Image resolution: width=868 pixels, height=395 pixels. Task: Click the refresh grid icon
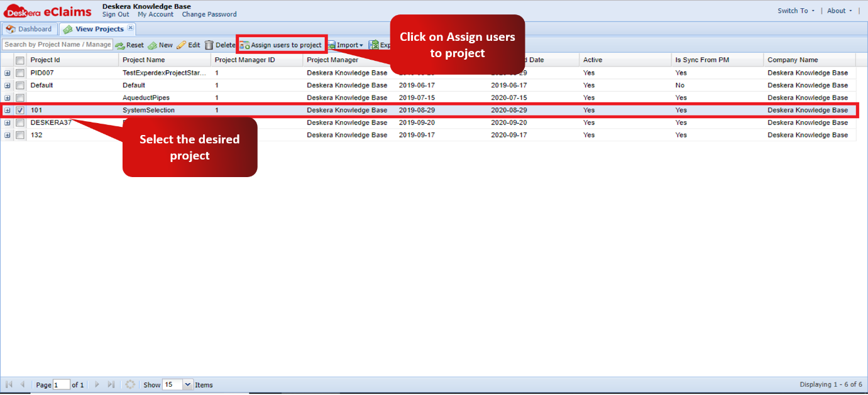[130, 384]
